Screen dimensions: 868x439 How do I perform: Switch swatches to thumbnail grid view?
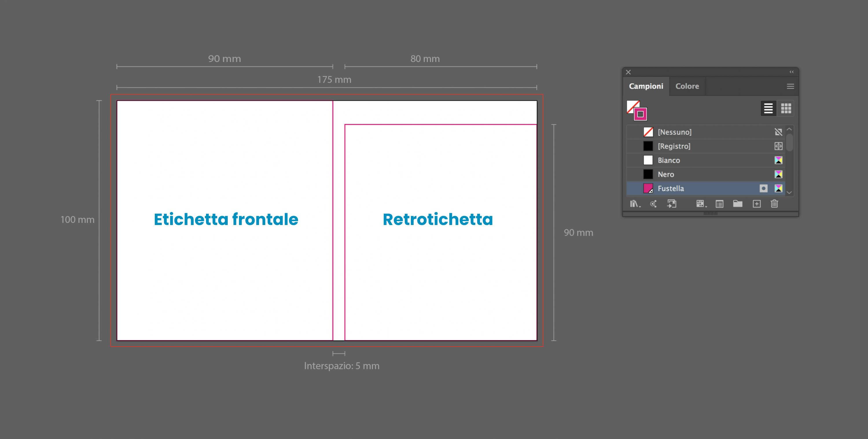(x=786, y=108)
